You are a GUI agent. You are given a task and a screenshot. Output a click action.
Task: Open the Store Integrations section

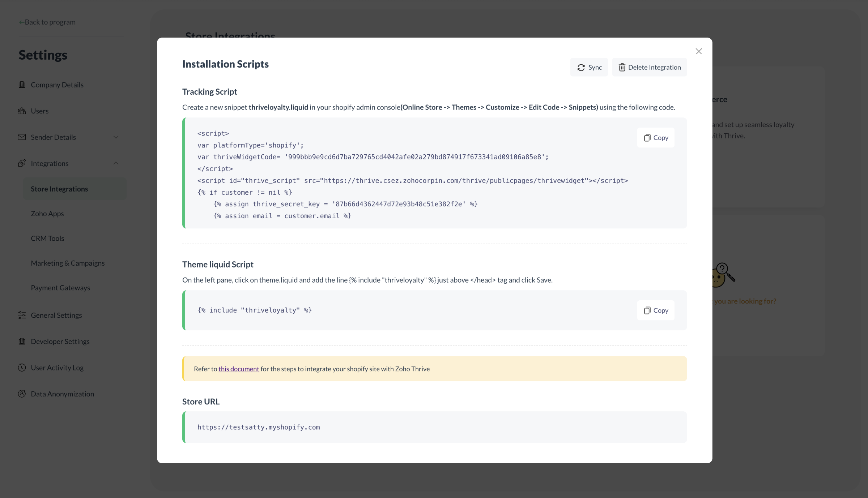point(59,189)
